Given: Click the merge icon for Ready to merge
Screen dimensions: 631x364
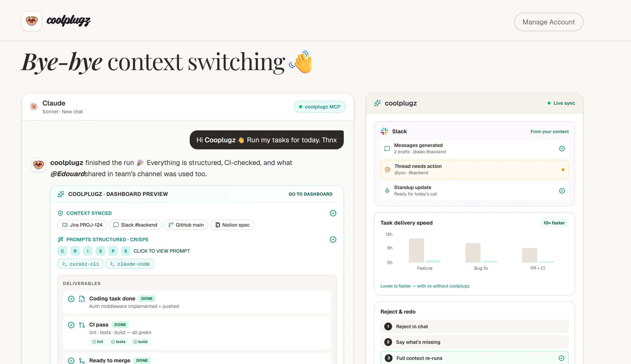Looking at the screenshot, I should pos(81,361).
